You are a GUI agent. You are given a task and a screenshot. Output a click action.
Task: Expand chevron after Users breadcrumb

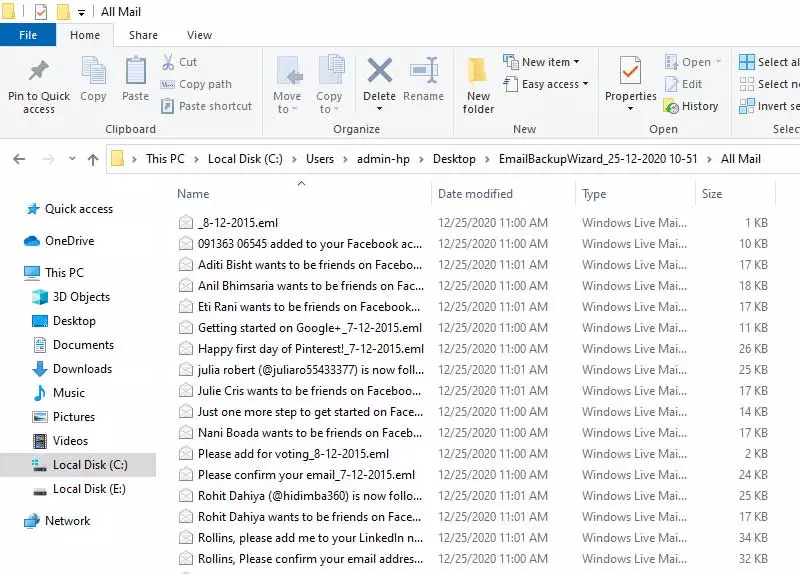pyautogui.click(x=345, y=159)
